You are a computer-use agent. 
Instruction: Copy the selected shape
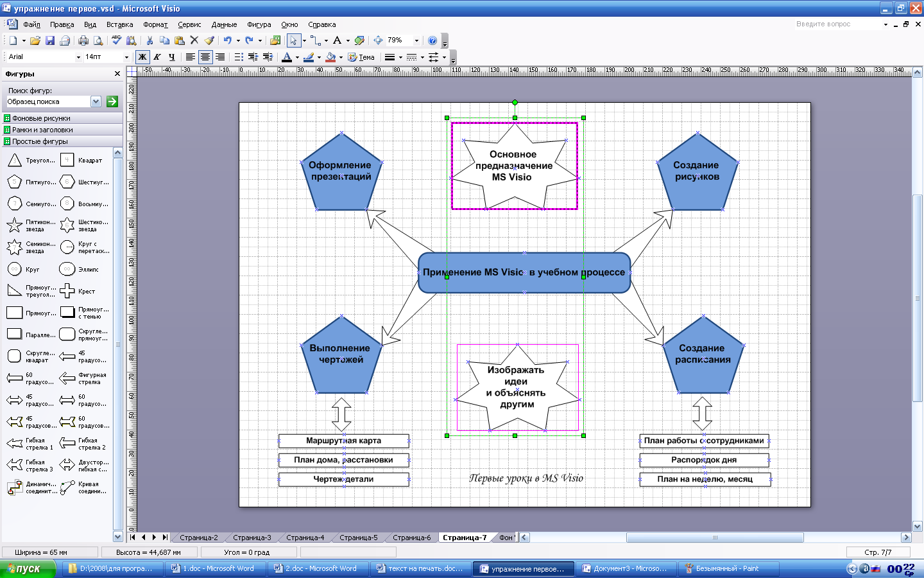164,40
